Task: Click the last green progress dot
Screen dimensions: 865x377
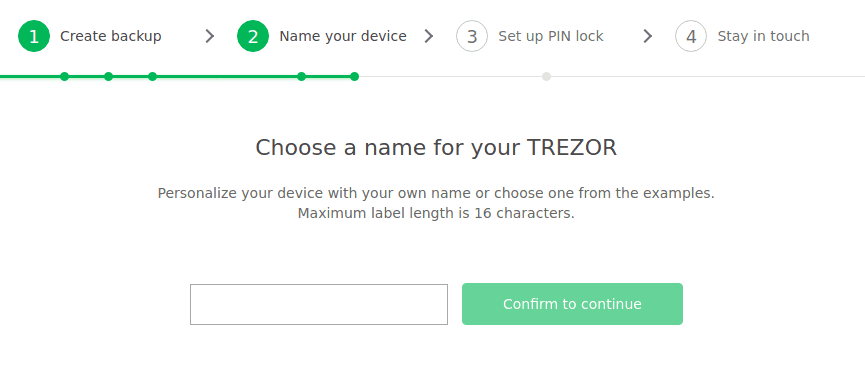Action: coord(355,76)
